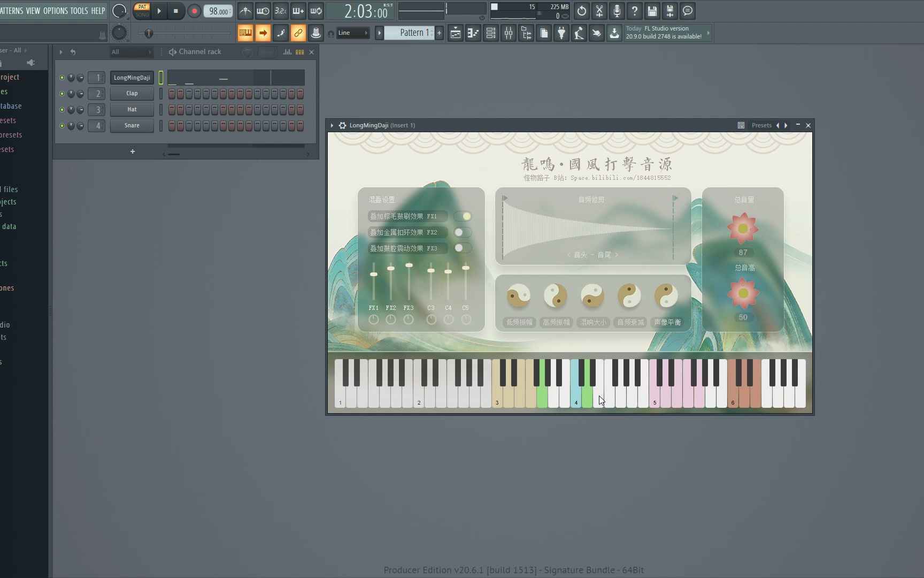Open the Line snap dropdown

[353, 33]
